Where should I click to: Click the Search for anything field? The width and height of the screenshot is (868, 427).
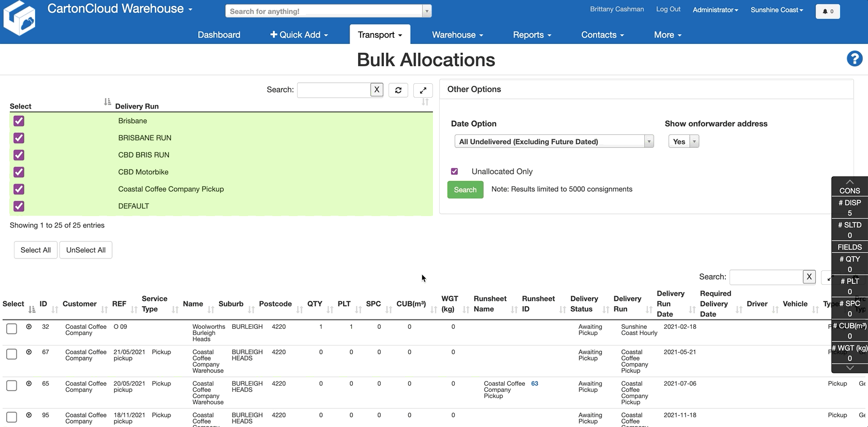click(323, 11)
